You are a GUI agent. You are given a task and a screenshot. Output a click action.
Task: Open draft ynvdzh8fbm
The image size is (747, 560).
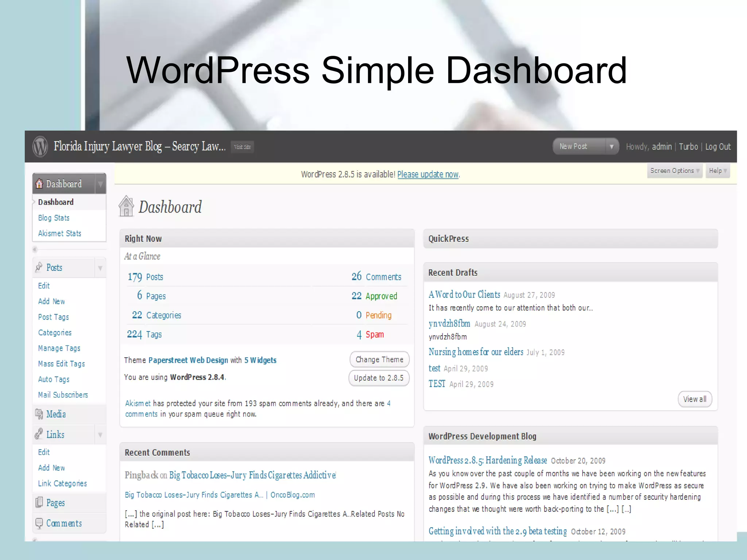(x=449, y=323)
